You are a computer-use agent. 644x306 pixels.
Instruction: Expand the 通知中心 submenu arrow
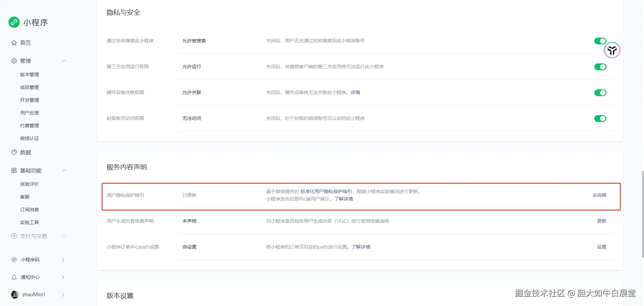point(63,277)
